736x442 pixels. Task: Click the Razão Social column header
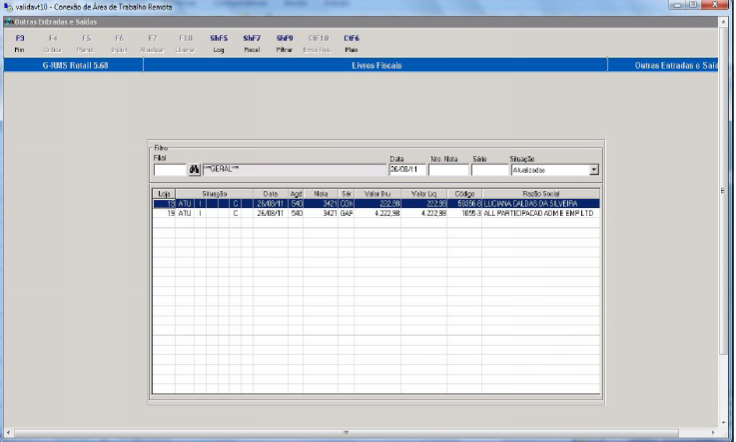pyautogui.click(x=541, y=194)
